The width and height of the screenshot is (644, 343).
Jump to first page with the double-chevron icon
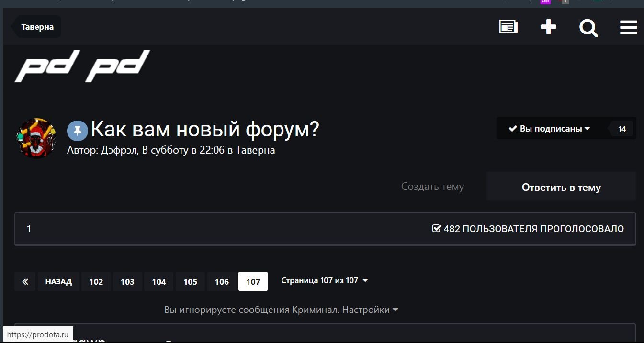point(24,281)
